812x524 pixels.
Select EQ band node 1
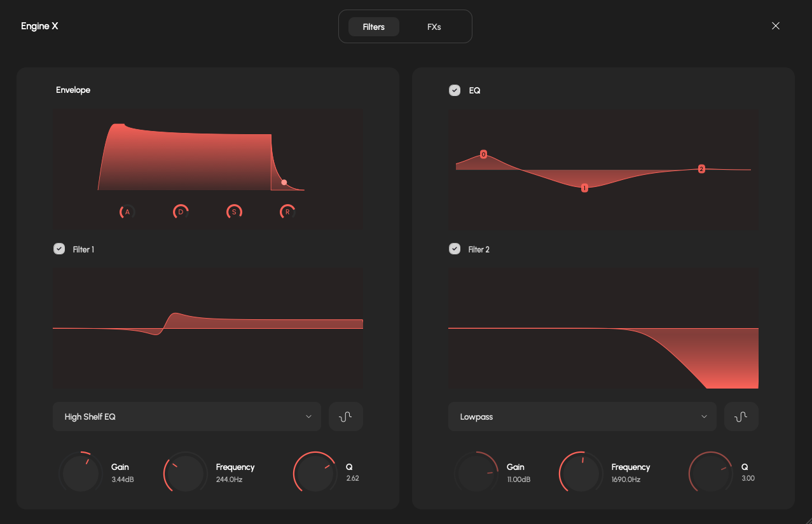[x=584, y=188]
